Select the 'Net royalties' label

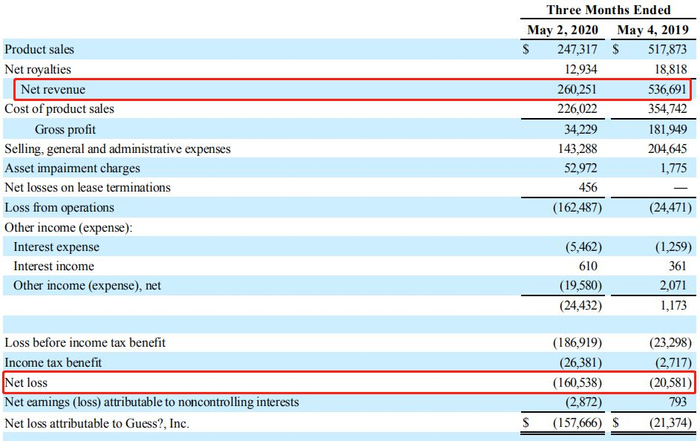click(x=38, y=69)
